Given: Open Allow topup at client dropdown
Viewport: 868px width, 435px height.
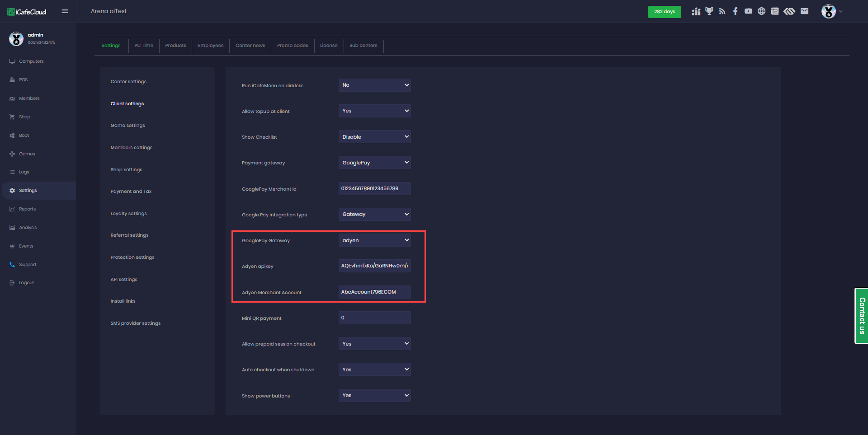Looking at the screenshot, I should [x=374, y=111].
